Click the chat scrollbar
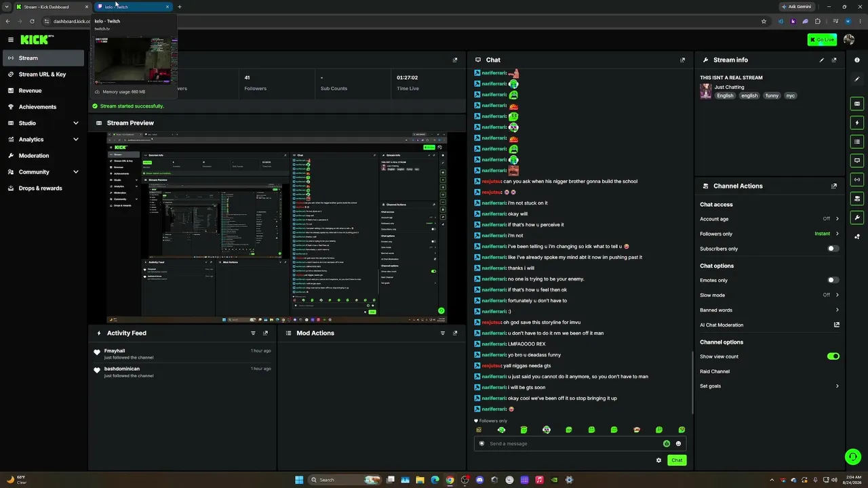The width and height of the screenshot is (868, 488). click(692, 383)
